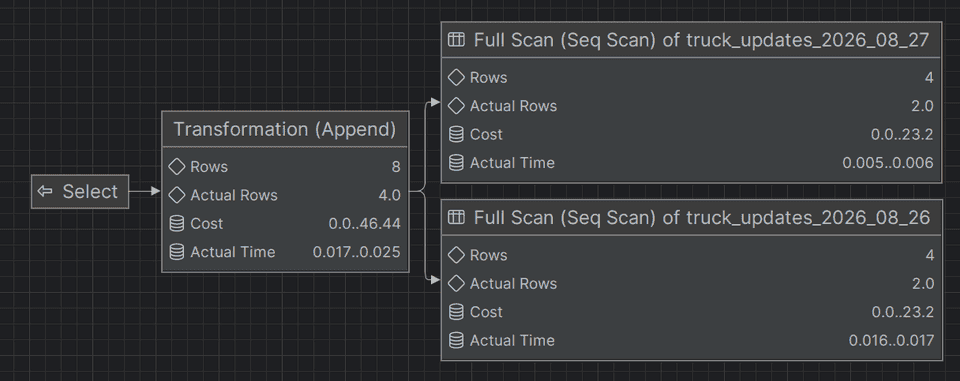Viewport: 960px width, 381px height.
Task: Click the table icon of truck_updates_2026_08_27 scan
Action: 456,40
